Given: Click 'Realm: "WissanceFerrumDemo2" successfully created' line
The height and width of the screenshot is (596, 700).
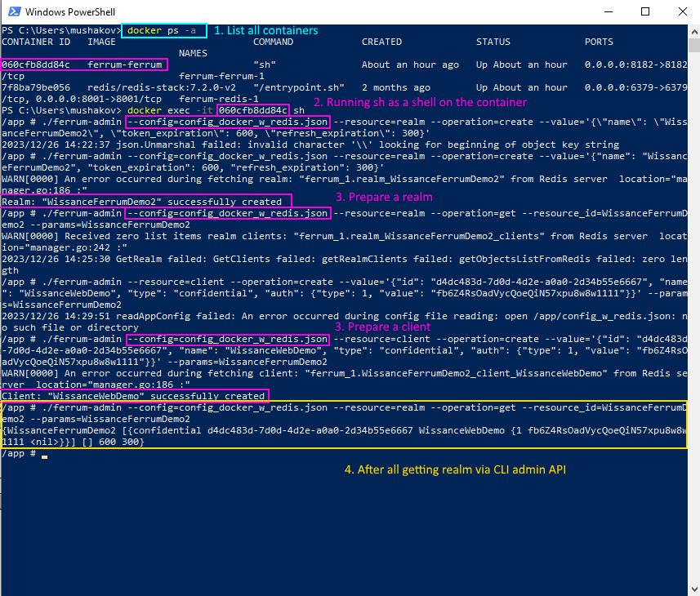Looking at the screenshot, I should [141, 202].
